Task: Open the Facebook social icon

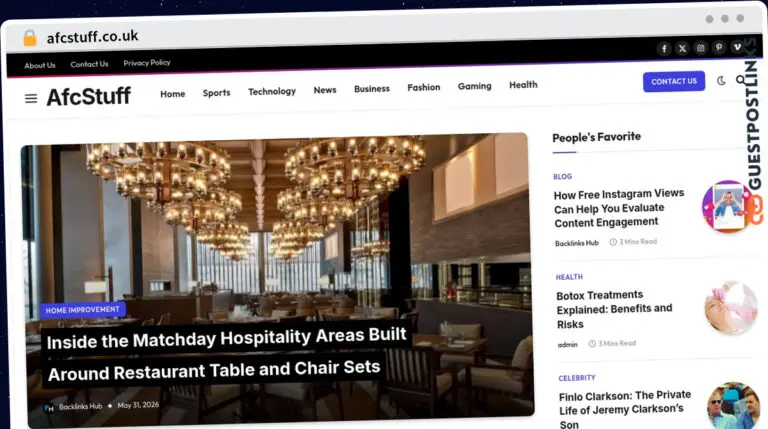Action: click(x=664, y=48)
